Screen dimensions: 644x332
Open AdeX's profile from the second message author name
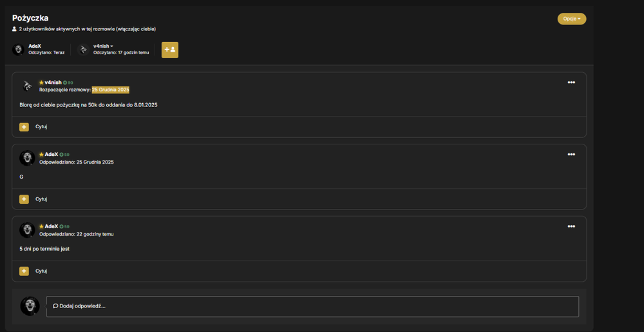(52, 155)
